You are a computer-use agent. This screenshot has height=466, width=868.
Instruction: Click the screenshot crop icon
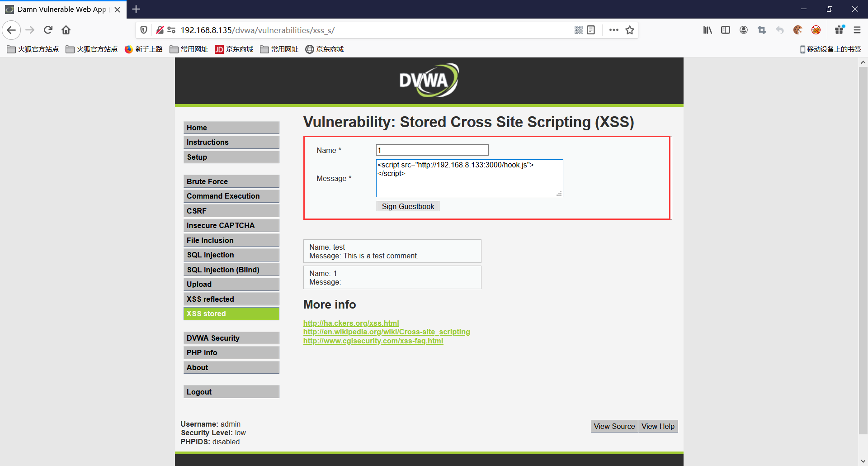click(762, 30)
